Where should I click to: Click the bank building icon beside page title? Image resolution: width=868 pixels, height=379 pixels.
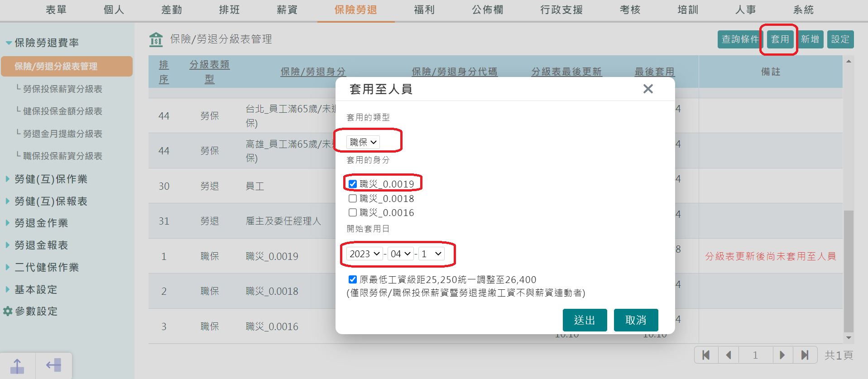click(156, 39)
